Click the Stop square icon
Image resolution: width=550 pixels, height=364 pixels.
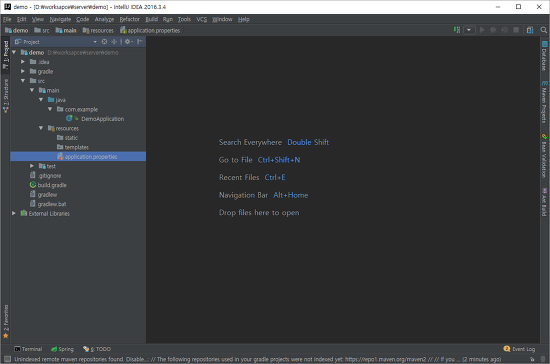(x=516, y=30)
